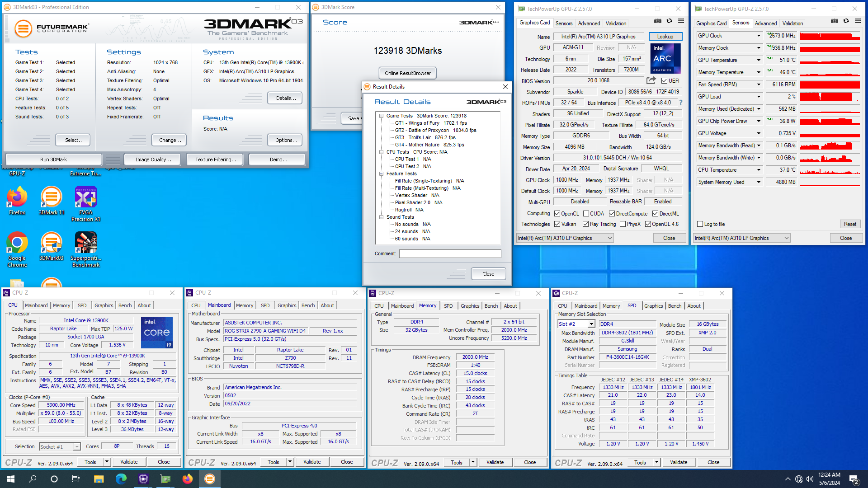This screenshot has height=488, width=868.
Task: Click Validate in the CPU-Z SPD window
Action: 679,462
